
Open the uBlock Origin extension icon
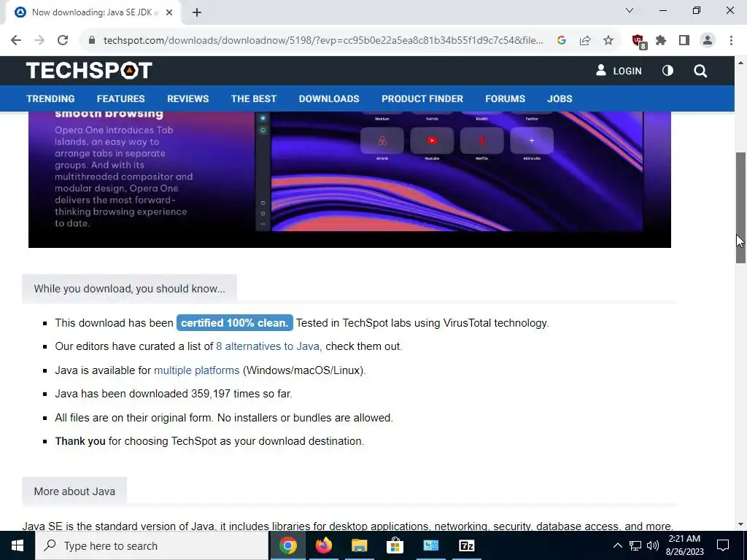click(x=638, y=41)
